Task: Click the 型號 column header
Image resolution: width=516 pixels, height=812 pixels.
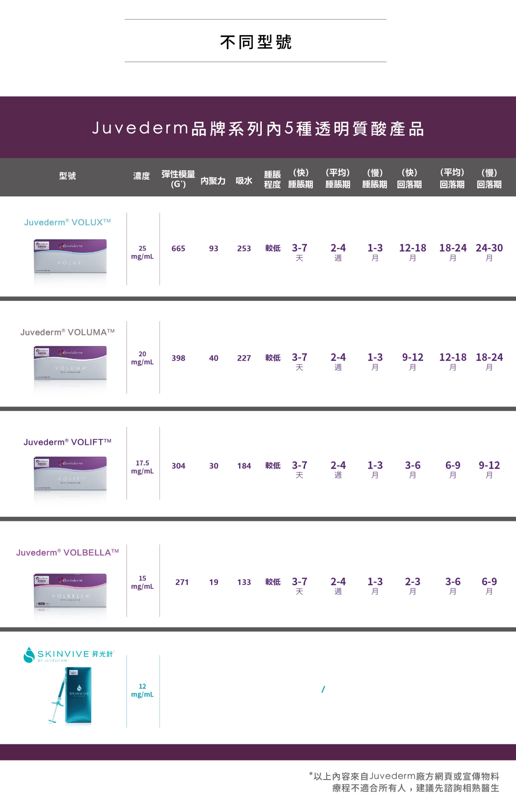Action: 68,176
